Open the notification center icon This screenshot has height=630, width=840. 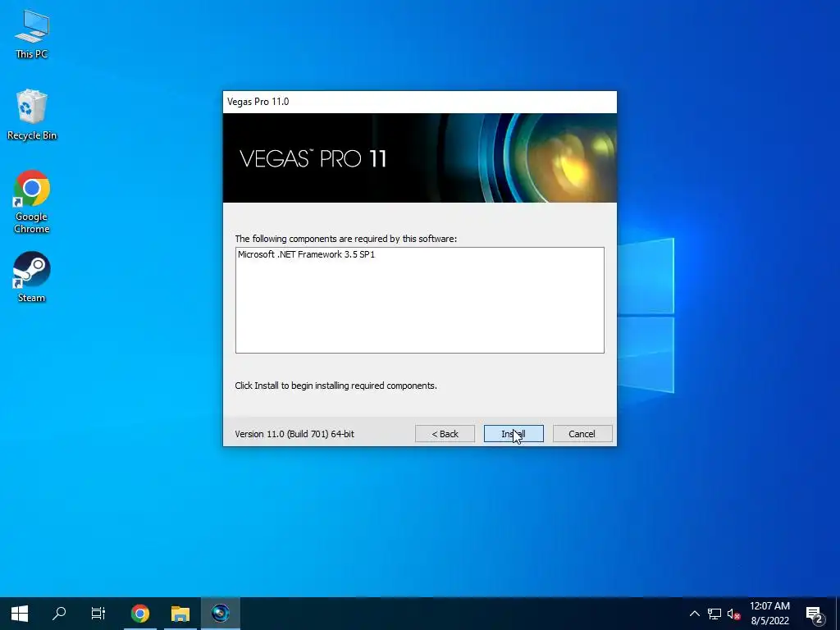click(x=815, y=614)
